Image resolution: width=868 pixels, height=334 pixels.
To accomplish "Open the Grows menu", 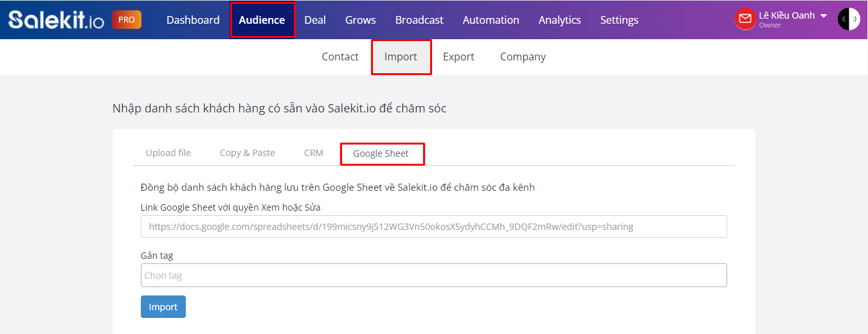I will pyautogui.click(x=361, y=20).
